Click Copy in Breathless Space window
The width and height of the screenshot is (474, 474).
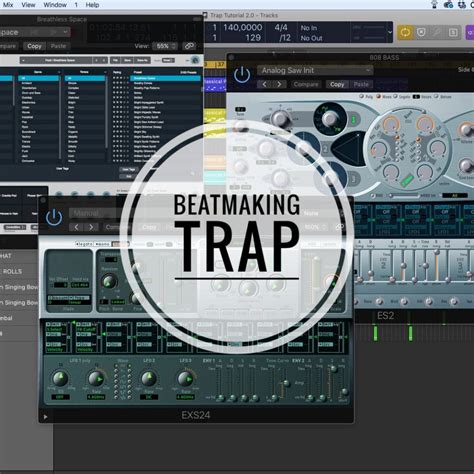point(34,46)
